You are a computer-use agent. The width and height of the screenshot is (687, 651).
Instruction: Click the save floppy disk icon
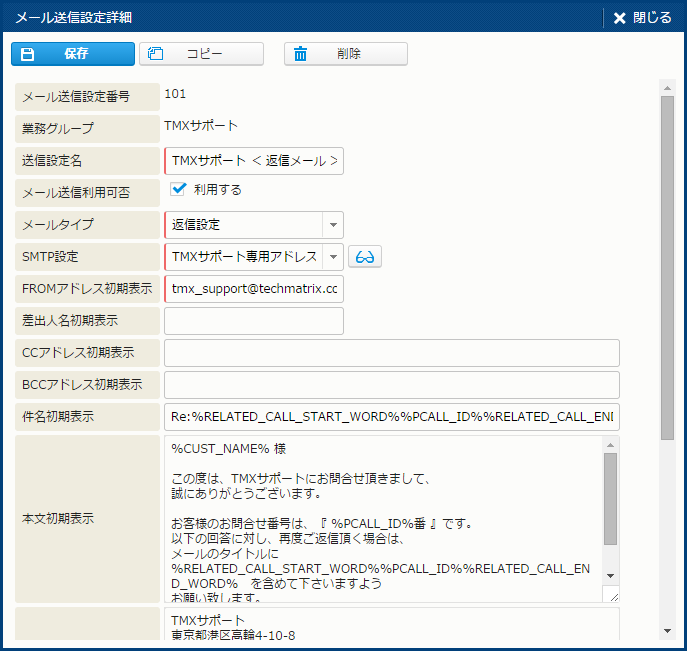(x=28, y=54)
